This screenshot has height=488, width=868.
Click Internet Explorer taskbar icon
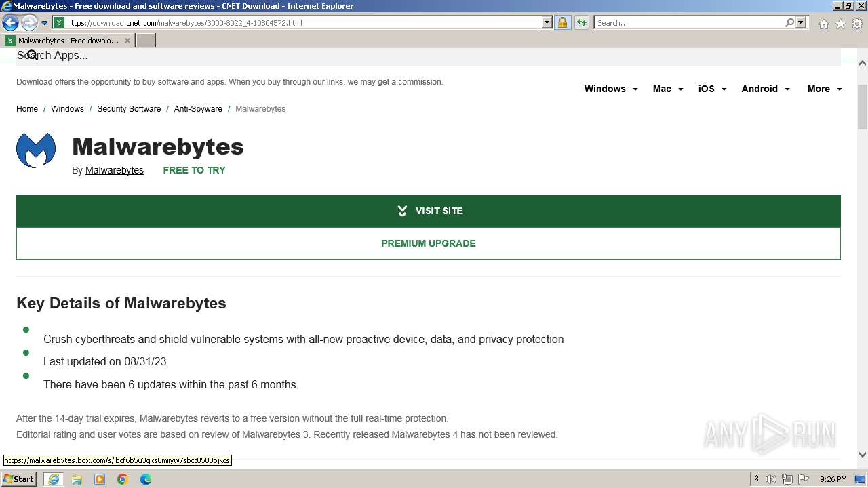pyautogui.click(x=54, y=479)
